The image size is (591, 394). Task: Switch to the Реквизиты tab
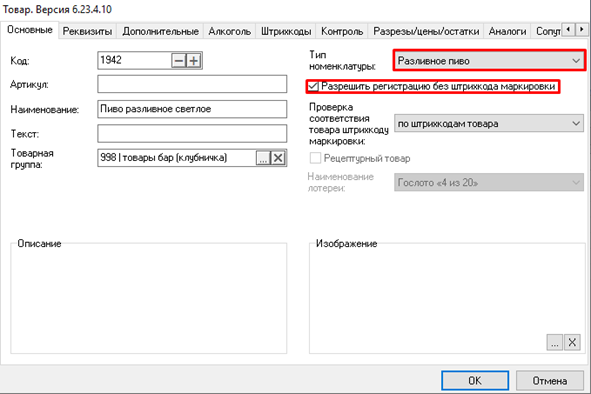(x=87, y=31)
